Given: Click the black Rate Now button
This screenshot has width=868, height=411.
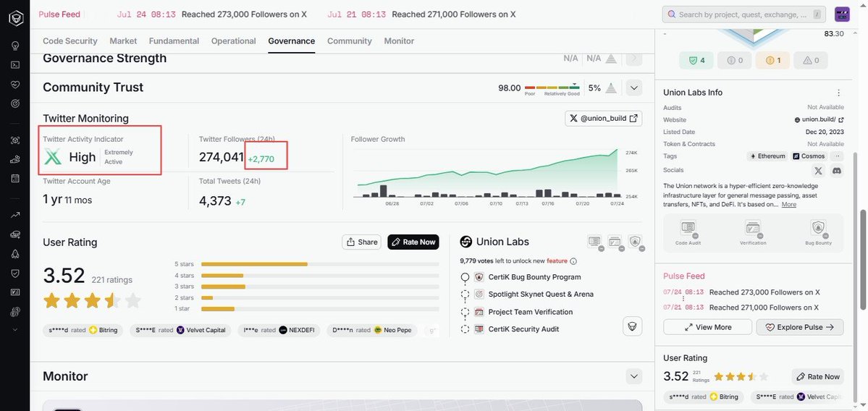Looking at the screenshot, I should (x=413, y=242).
